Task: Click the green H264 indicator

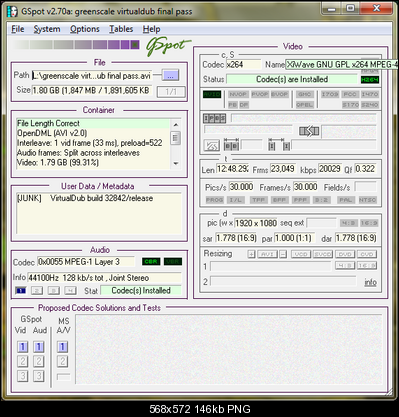Action: coord(370,80)
